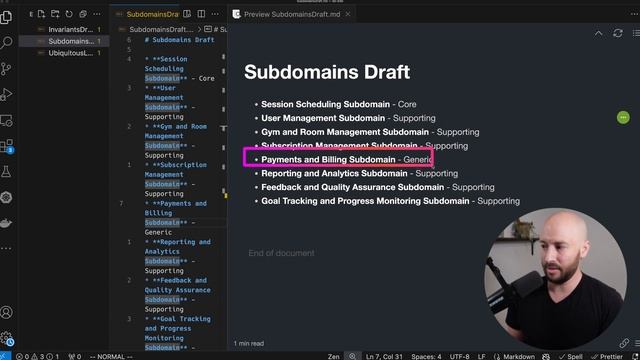Click the 'Generic' word in the editor

tap(158, 232)
